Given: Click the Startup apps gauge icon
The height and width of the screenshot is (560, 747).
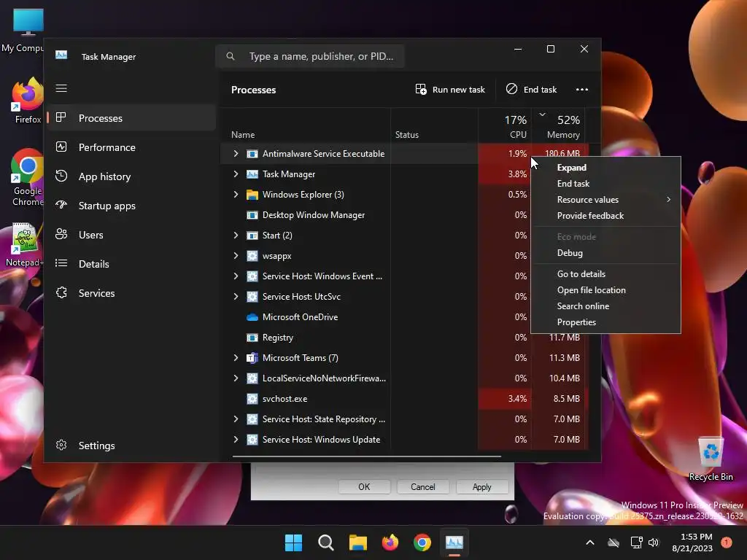Looking at the screenshot, I should point(61,205).
